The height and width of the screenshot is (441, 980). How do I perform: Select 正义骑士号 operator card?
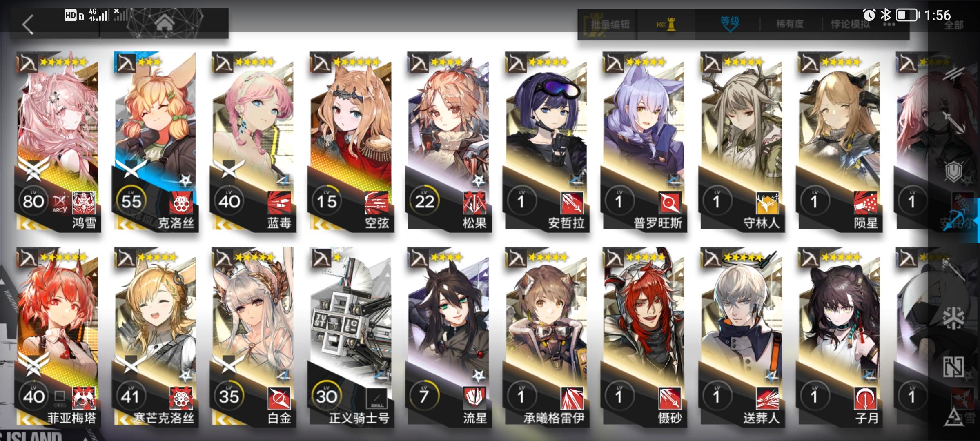pyautogui.click(x=350, y=337)
